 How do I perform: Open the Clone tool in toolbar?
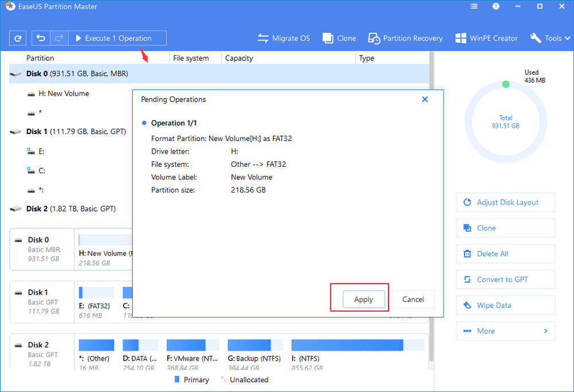click(339, 38)
